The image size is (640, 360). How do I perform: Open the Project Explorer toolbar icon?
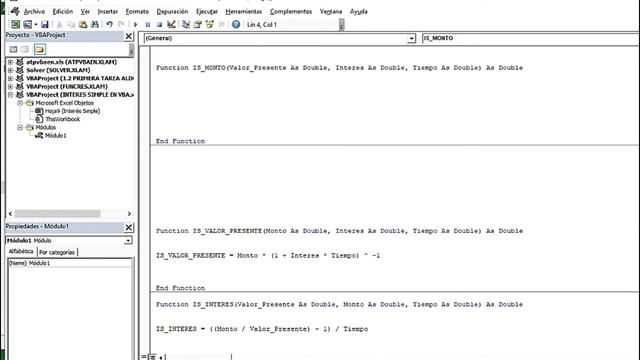[x=186, y=24]
